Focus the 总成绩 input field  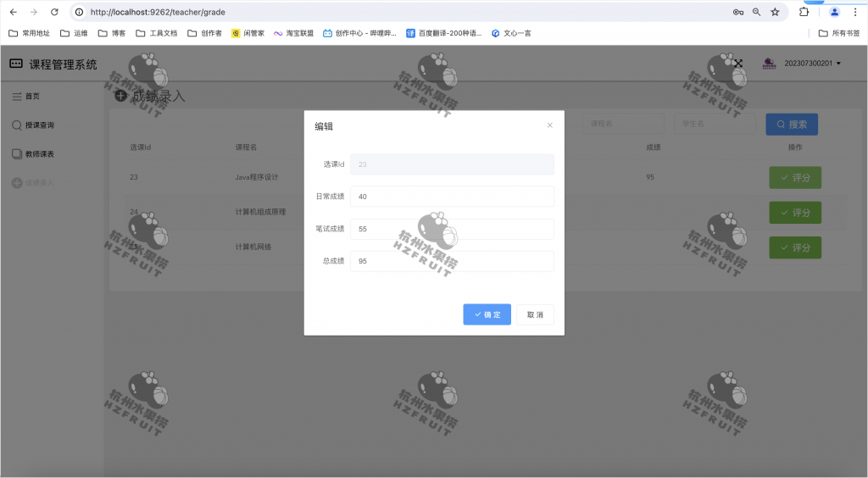[452, 261]
